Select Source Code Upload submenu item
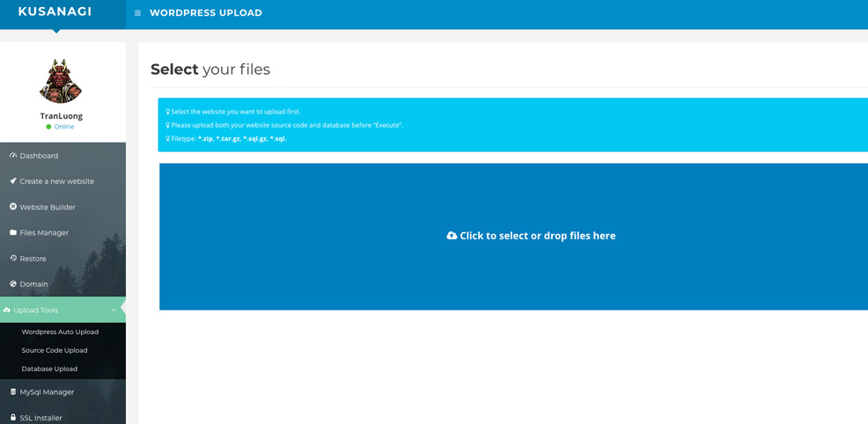The height and width of the screenshot is (424, 868). pyautogui.click(x=55, y=350)
